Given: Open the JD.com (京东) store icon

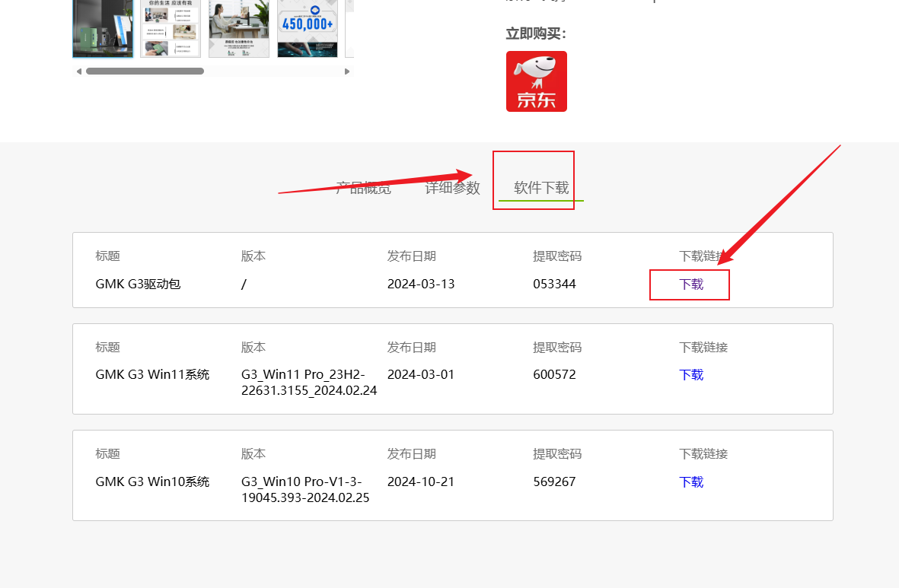Looking at the screenshot, I should (x=536, y=81).
